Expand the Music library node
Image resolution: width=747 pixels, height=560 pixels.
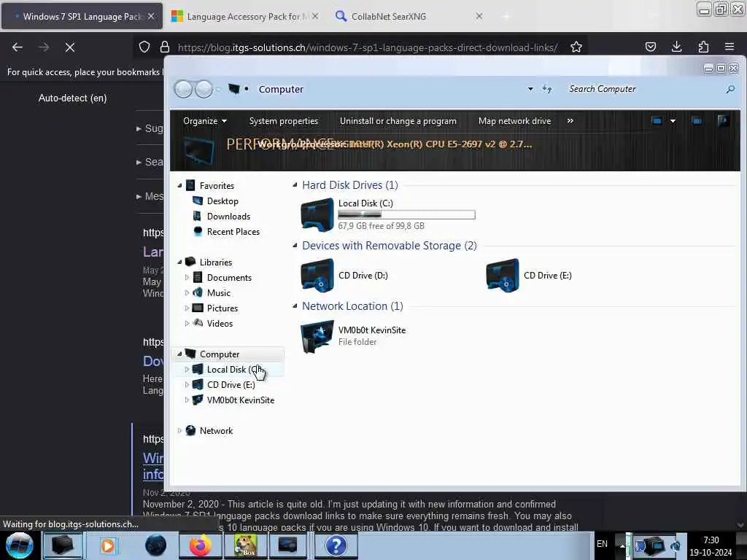coord(187,292)
